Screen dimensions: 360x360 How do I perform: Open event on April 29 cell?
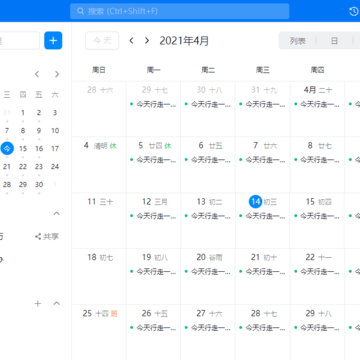coord(317,328)
